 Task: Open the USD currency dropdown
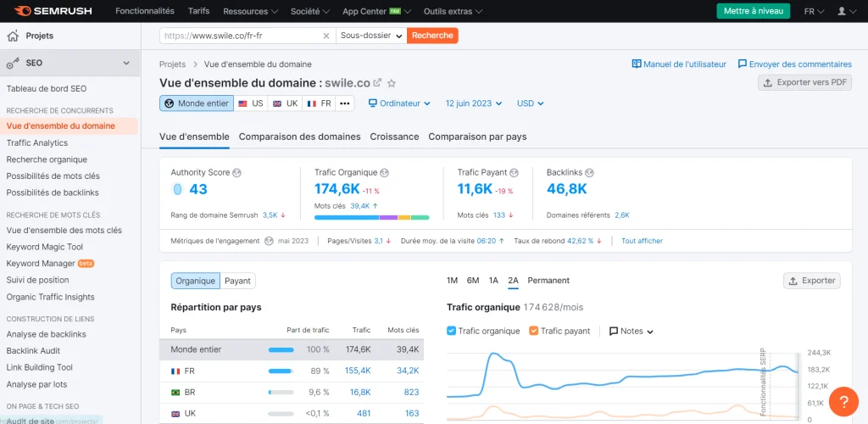click(531, 103)
